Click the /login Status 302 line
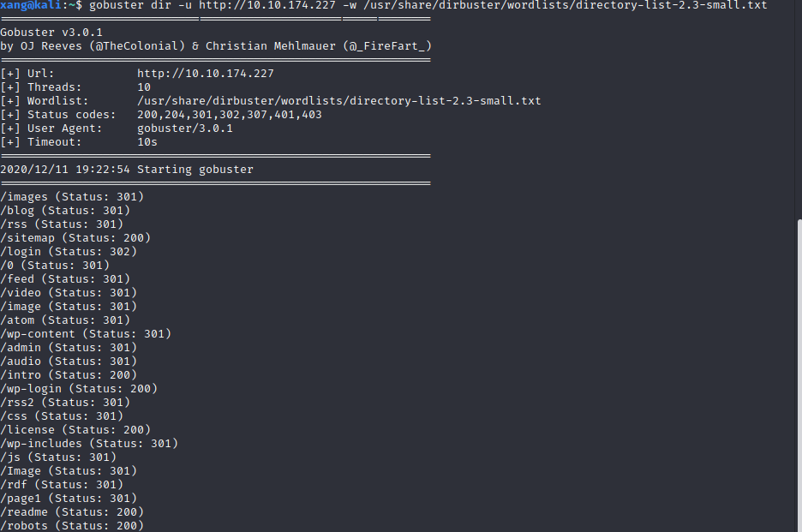Screen dimensions: 802x532 69,252
